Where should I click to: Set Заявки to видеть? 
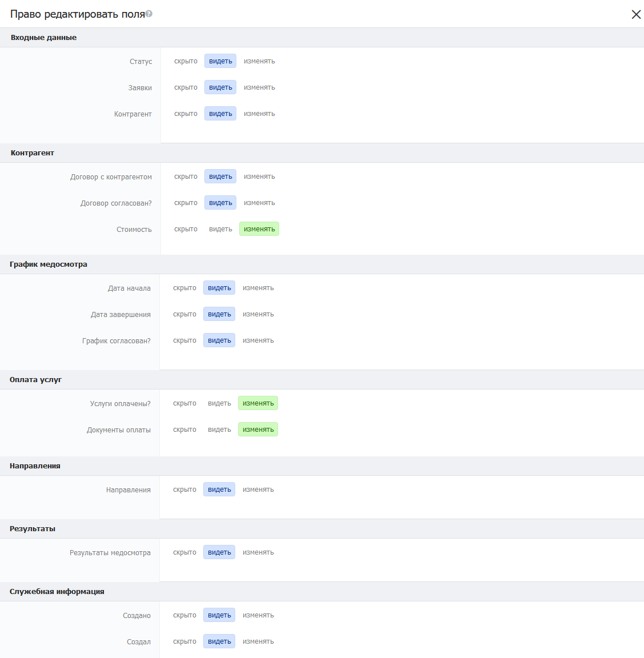click(x=220, y=87)
